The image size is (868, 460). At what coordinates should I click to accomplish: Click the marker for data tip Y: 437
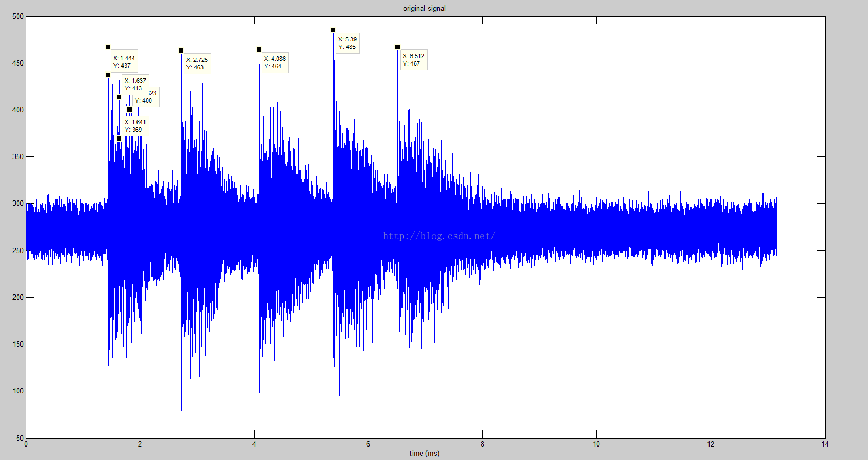(108, 75)
